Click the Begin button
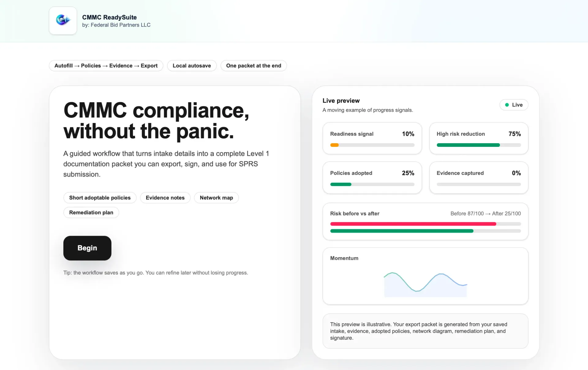This screenshot has height=370, width=588. [87, 248]
